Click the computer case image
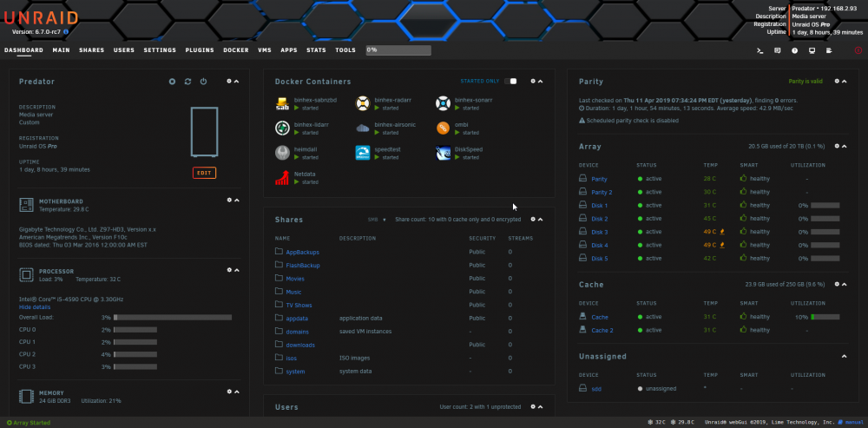This screenshot has height=428, width=868. point(204,132)
